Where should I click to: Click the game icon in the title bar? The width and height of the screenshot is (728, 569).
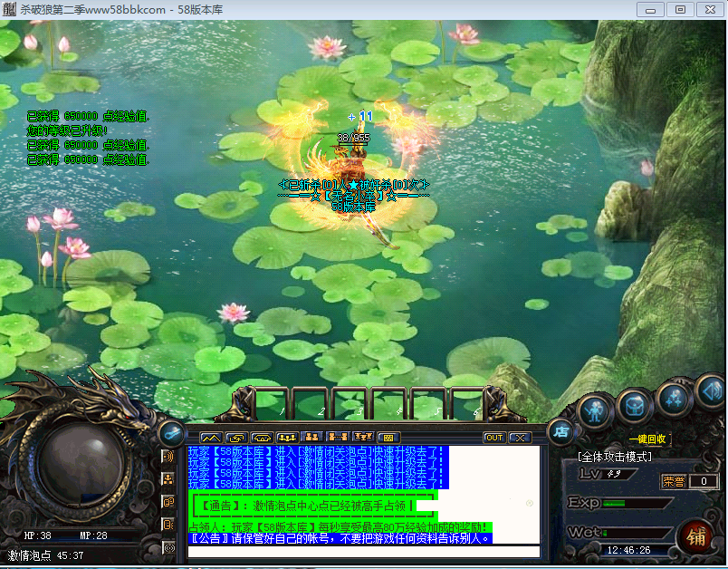click(9, 9)
